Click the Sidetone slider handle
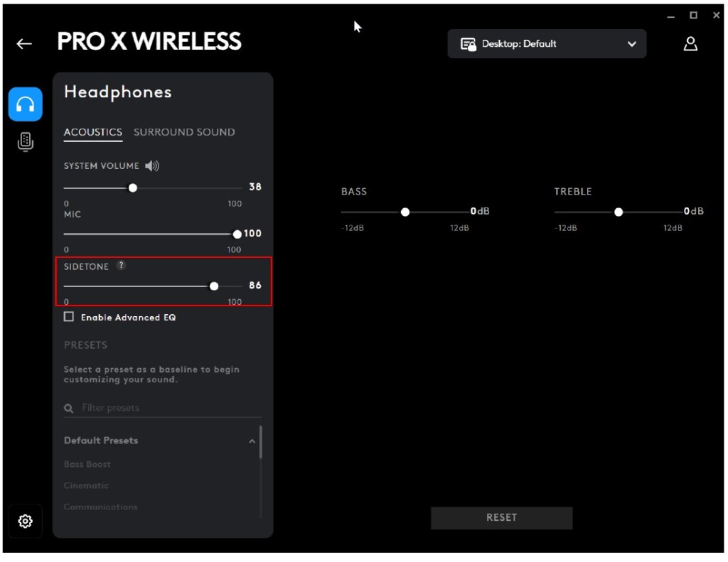The width and height of the screenshot is (728, 562). pos(214,286)
